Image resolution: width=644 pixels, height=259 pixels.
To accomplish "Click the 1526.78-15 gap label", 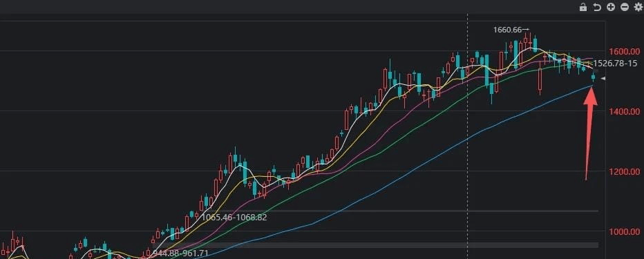I will [616, 64].
